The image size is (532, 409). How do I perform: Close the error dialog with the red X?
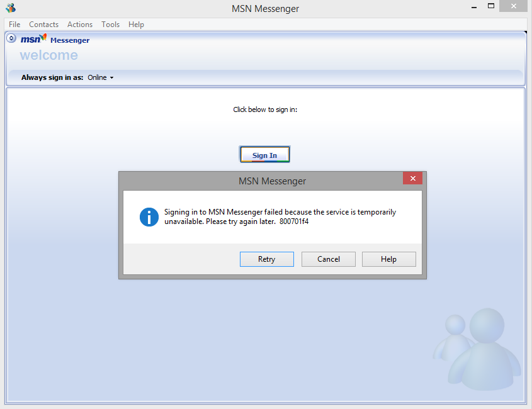[412, 178]
